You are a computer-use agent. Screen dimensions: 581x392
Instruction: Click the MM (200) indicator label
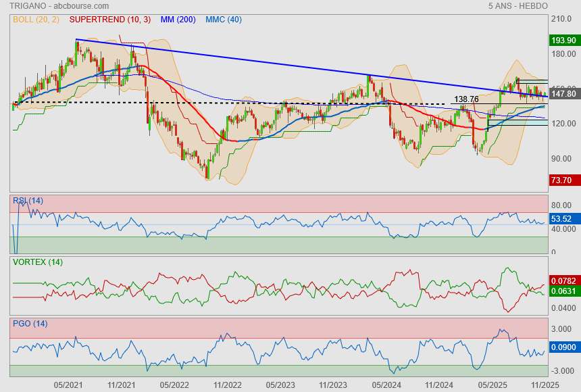click(178, 20)
